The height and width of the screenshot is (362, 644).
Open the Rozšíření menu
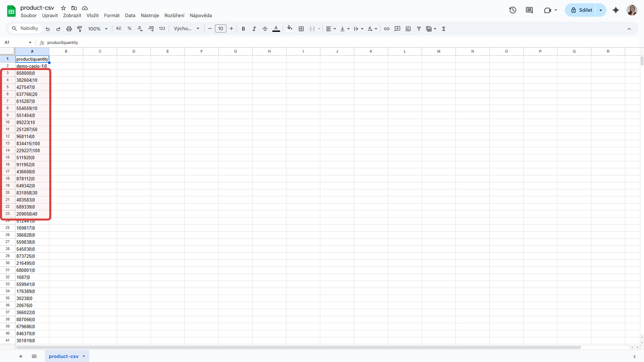pos(174,15)
